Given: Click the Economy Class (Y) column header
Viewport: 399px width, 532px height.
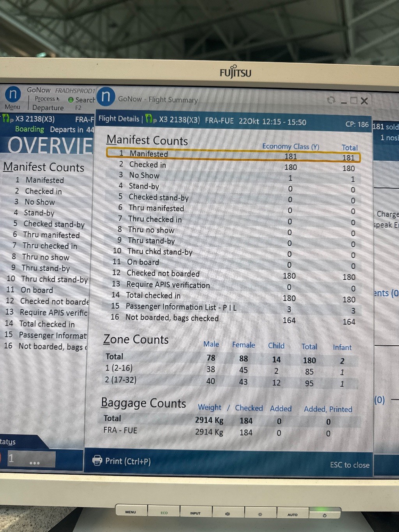Looking at the screenshot, I should point(290,147).
